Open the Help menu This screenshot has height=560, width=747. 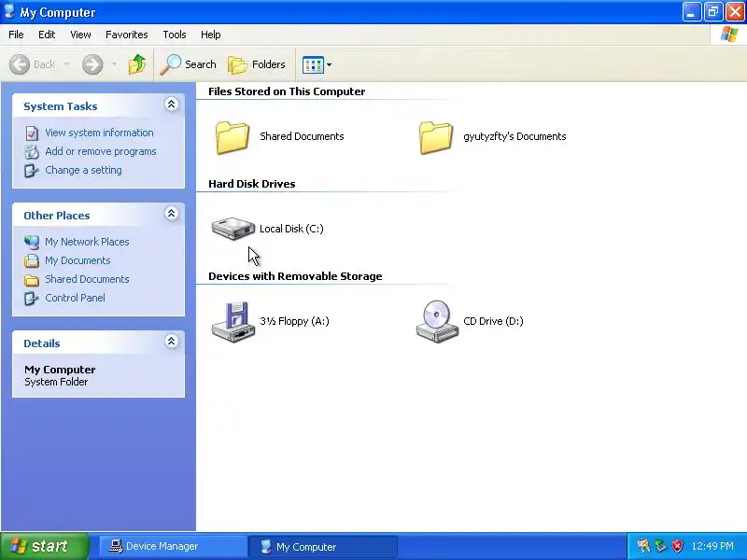[211, 35]
